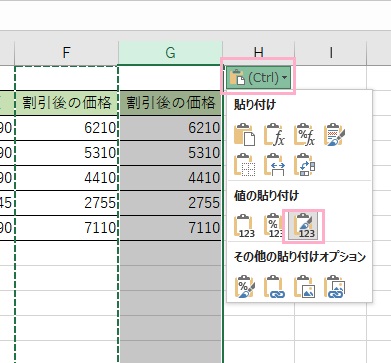Choose the standard Paste icon
This screenshot has height=363, width=391.
coord(244,135)
